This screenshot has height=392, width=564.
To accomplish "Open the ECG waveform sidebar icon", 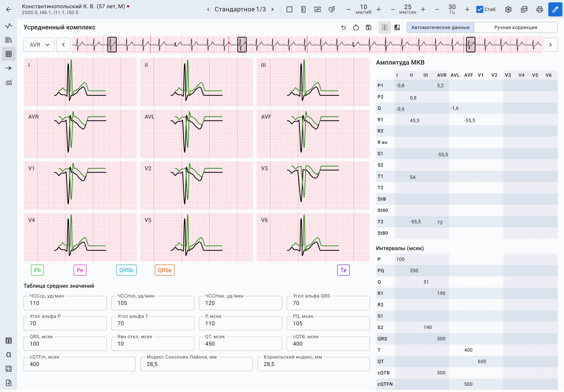I will (x=9, y=26).
